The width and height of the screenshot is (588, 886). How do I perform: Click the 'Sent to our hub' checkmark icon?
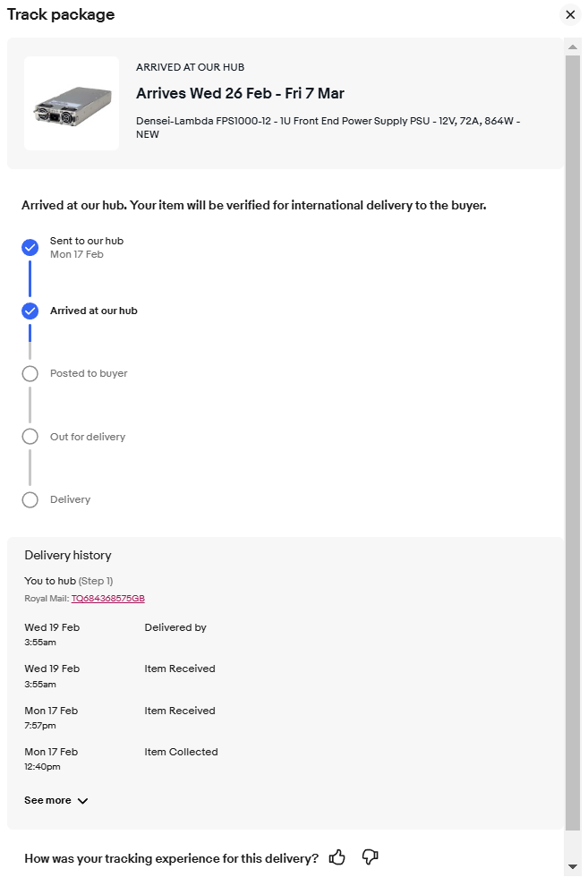pos(30,248)
